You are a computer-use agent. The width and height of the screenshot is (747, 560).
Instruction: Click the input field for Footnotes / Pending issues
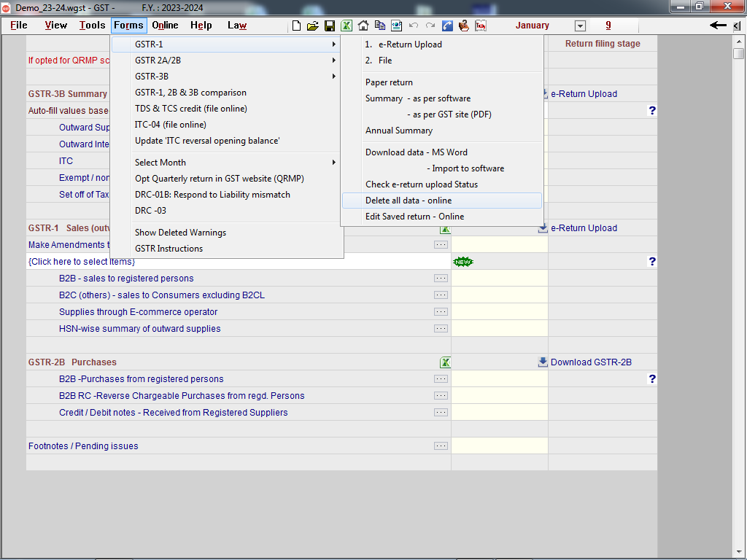tap(499, 446)
